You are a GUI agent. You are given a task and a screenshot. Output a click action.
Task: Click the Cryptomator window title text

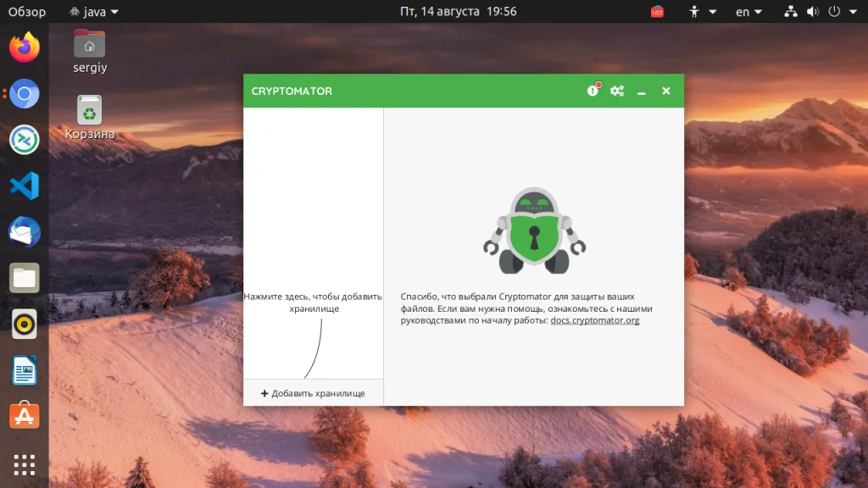click(x=292, y=91)
